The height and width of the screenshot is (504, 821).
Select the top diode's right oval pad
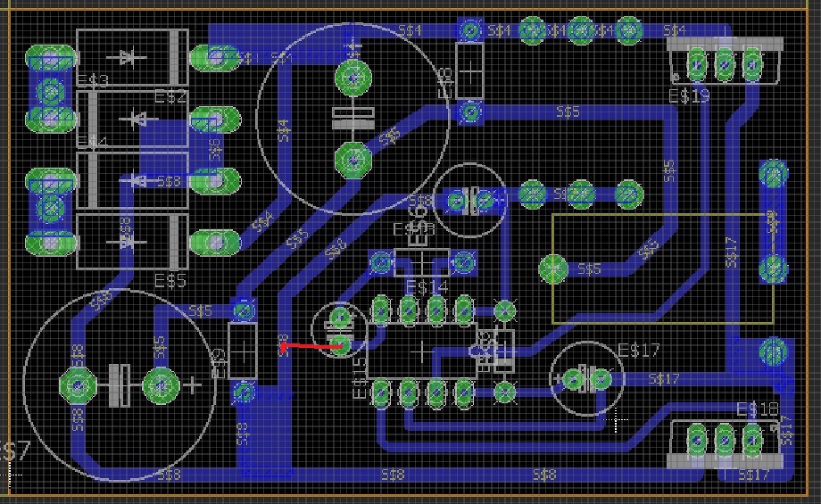point(215,58)
